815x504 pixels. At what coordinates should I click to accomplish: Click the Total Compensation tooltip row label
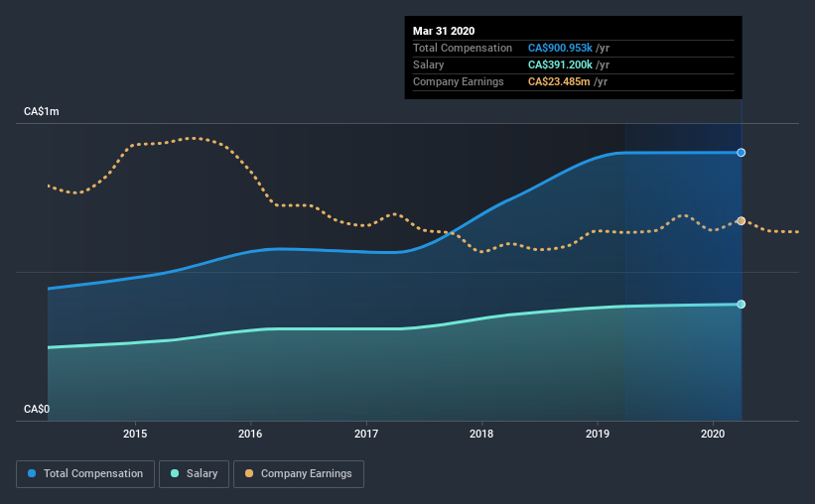(x=463, y=48)
